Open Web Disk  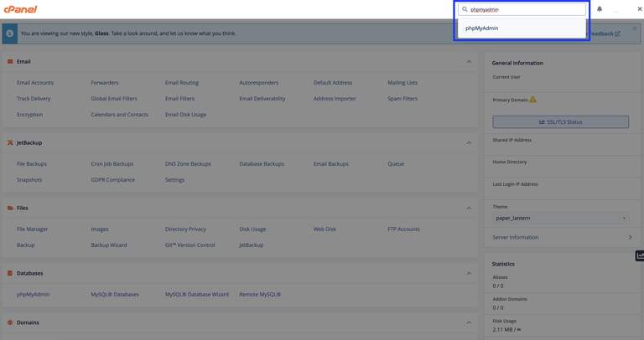click(x=325, y=229)
